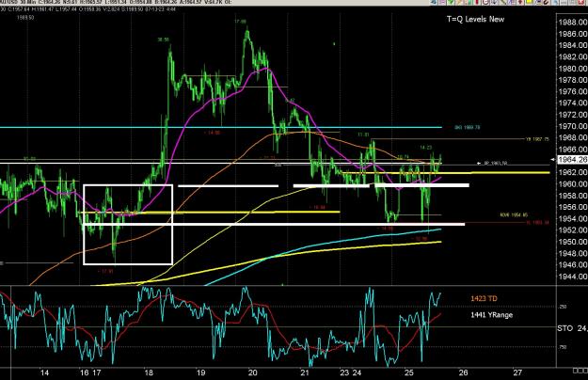The image size is (588, 380).
Task: Click date 18 on the time axis
Action: tap(149, 372)
